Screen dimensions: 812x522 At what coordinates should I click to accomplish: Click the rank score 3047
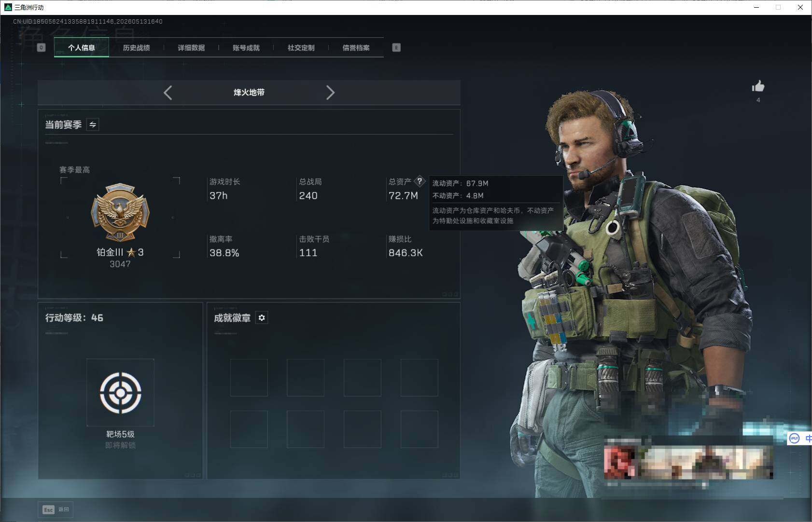click(120, 264)
